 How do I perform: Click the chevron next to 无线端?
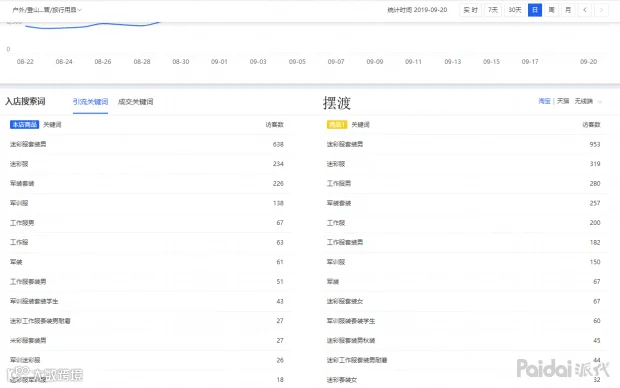tap(600, 102)
